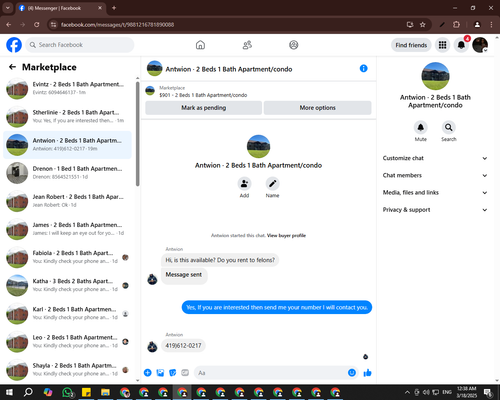Click the Facebook logo
This screenshot has height=400, width=500.
[14, 45]
